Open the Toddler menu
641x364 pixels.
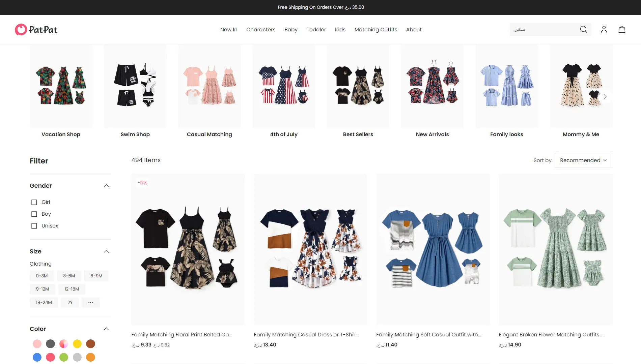click(316, 30)
